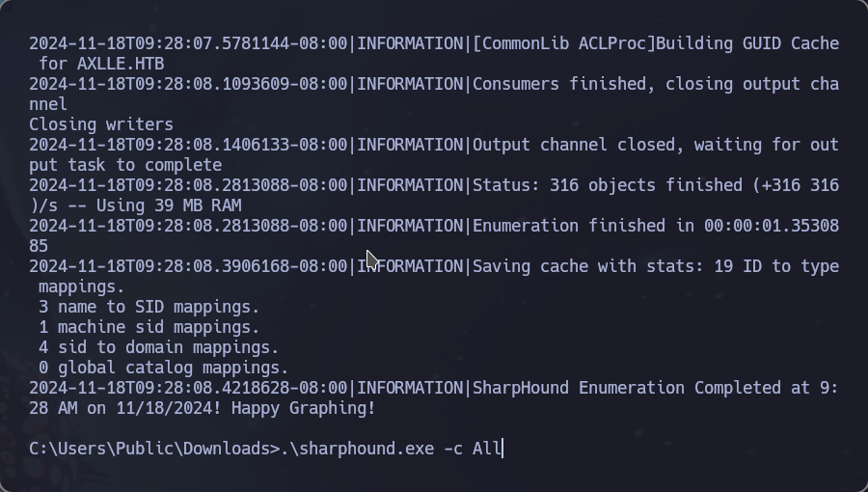Click the 'AXLLE.HTB' domain name

click(x=121, y=64)
